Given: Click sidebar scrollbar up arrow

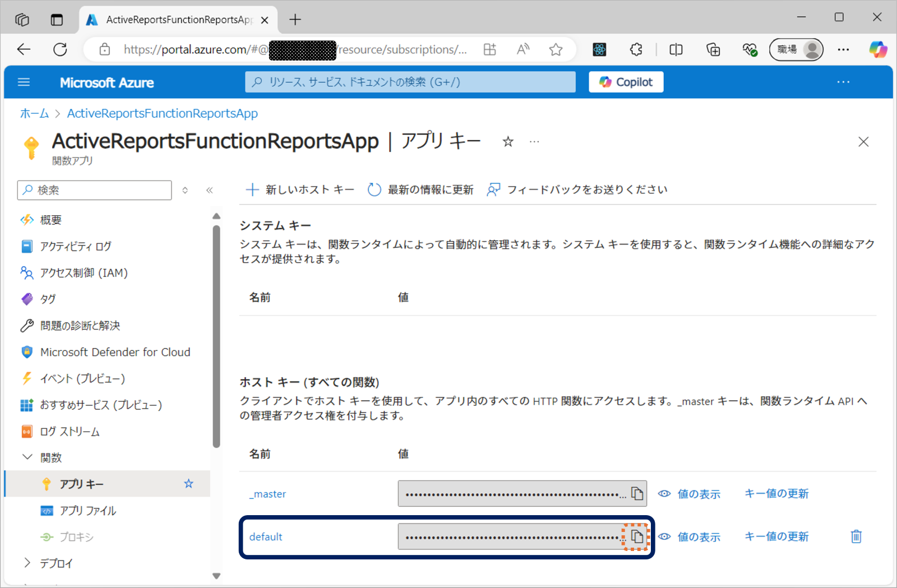Looking at the screenshot, I should pyautogui.click(x=216, y=216).
